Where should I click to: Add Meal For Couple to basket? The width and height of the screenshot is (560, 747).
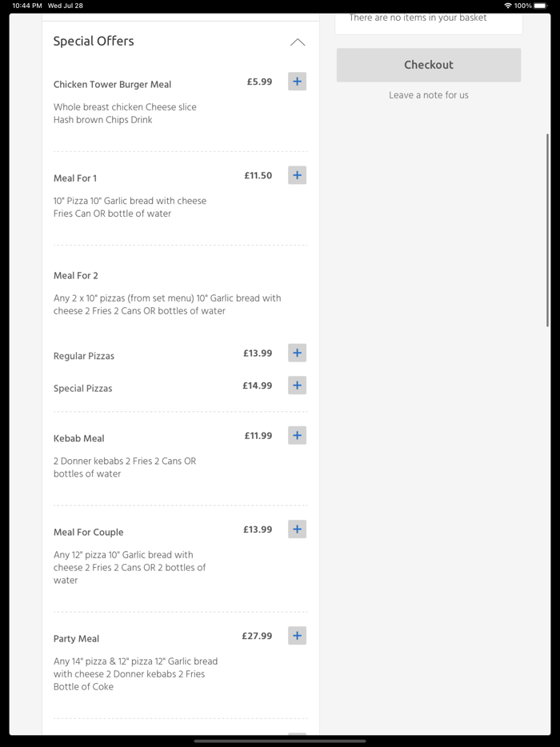pos(297,529)
